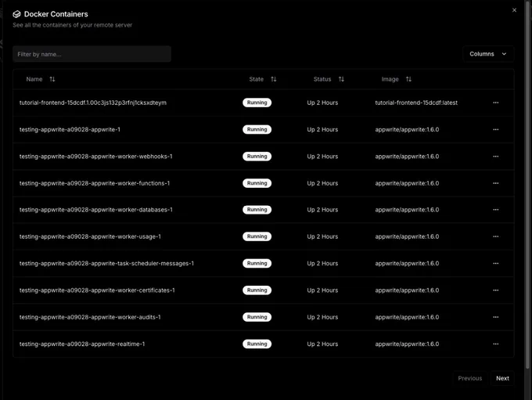Viewport: 532px width, 400px height.
Task: Select name testing-appwrite-a09028-appwrite-worker-audits-1
Action: coord(90,317)
